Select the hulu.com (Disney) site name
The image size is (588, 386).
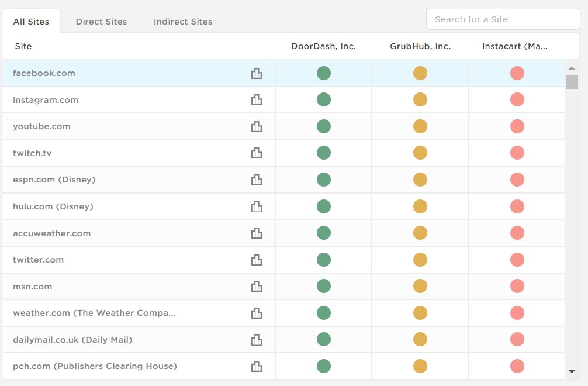coord(53,206)
